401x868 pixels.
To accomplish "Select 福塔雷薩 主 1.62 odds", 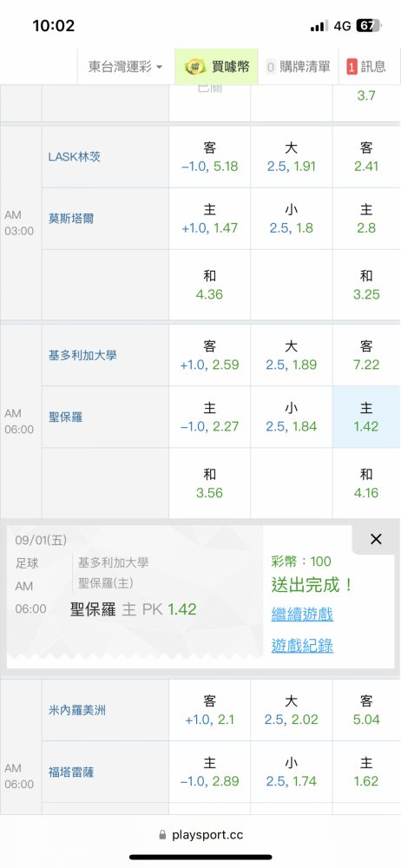I will pos(366,773).
